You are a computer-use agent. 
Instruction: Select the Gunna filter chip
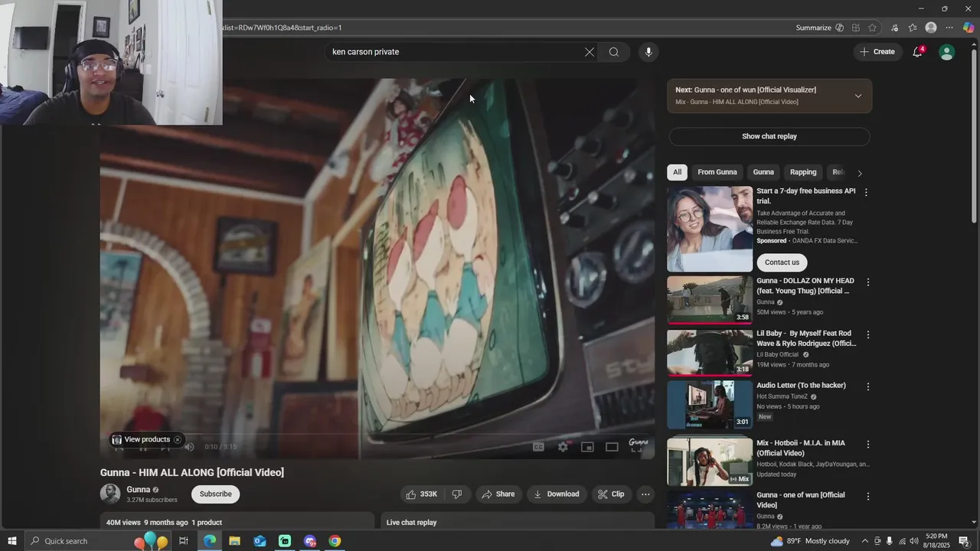[763, 172]
